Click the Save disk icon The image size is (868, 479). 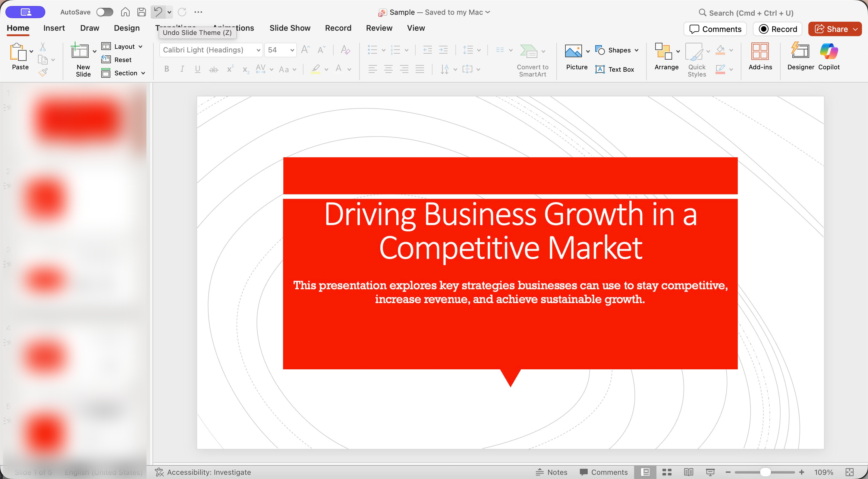[x=142, y=12]
